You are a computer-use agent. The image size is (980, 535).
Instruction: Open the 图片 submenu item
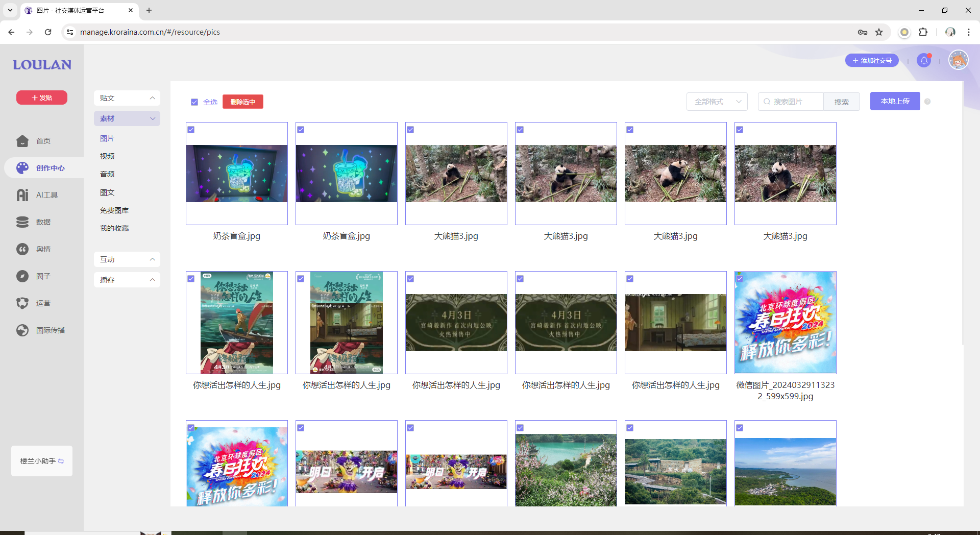(x=107, y=138)
